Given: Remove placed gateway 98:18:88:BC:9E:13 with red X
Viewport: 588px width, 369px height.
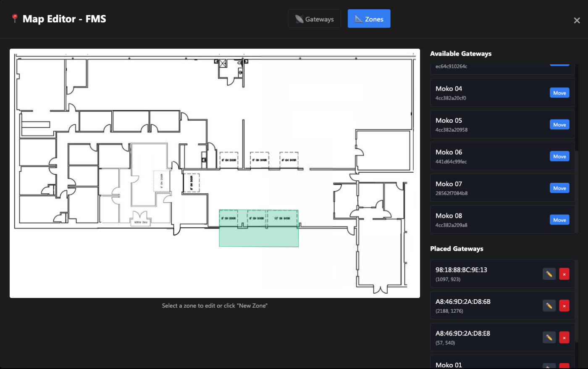Looking at the screenshot, I should click(x=564, y=274).
